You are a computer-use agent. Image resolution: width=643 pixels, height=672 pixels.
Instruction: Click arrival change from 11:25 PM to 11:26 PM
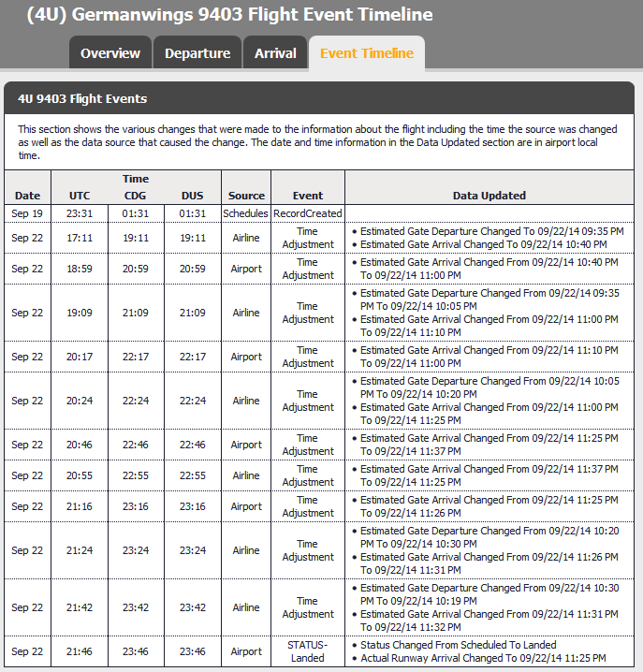click(x=490, y=506)
